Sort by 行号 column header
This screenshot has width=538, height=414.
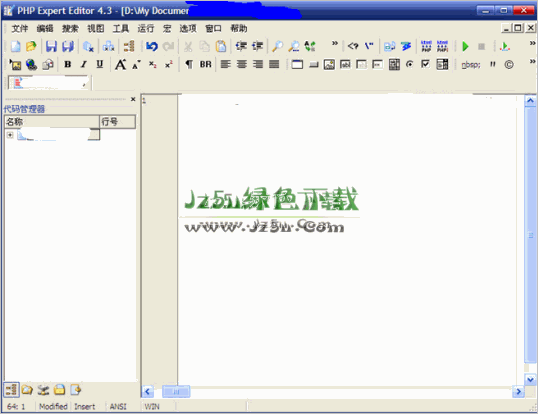pos(118,122)
